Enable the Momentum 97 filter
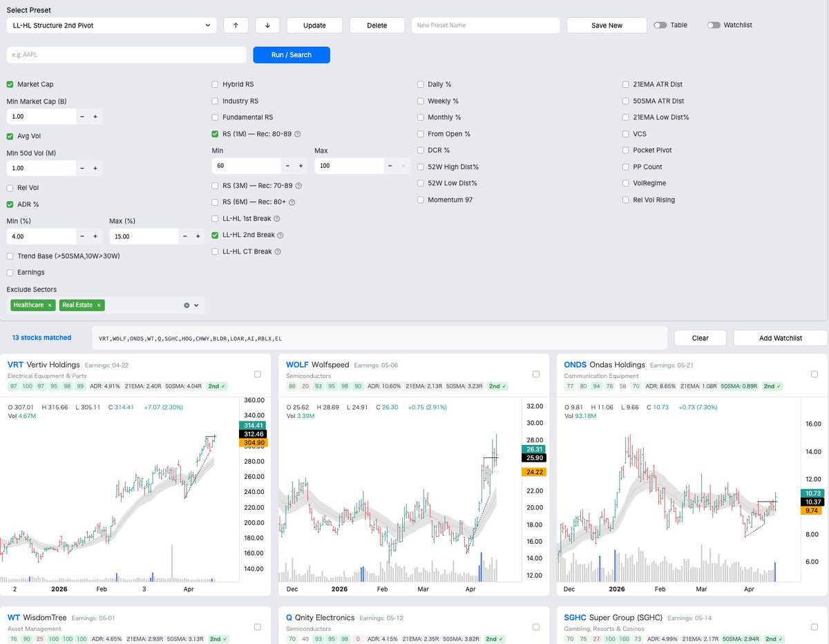 [421, 200]
